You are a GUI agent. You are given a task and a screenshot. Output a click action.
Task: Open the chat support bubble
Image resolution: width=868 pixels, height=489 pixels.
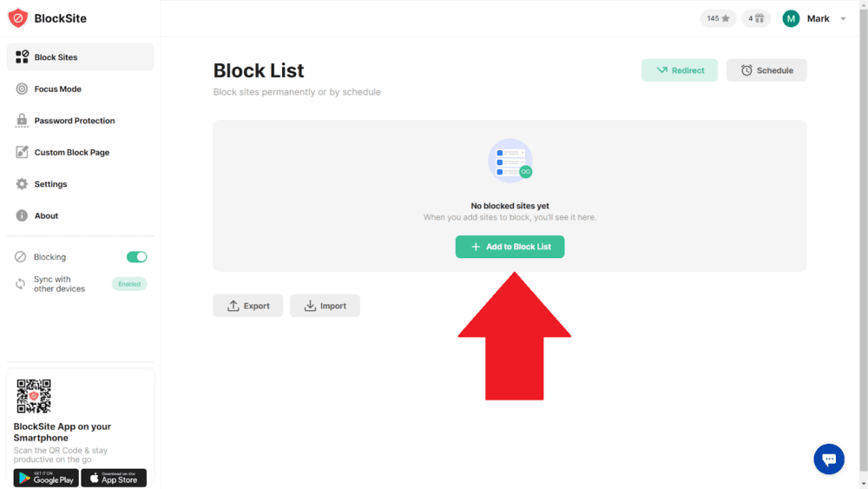828,459
